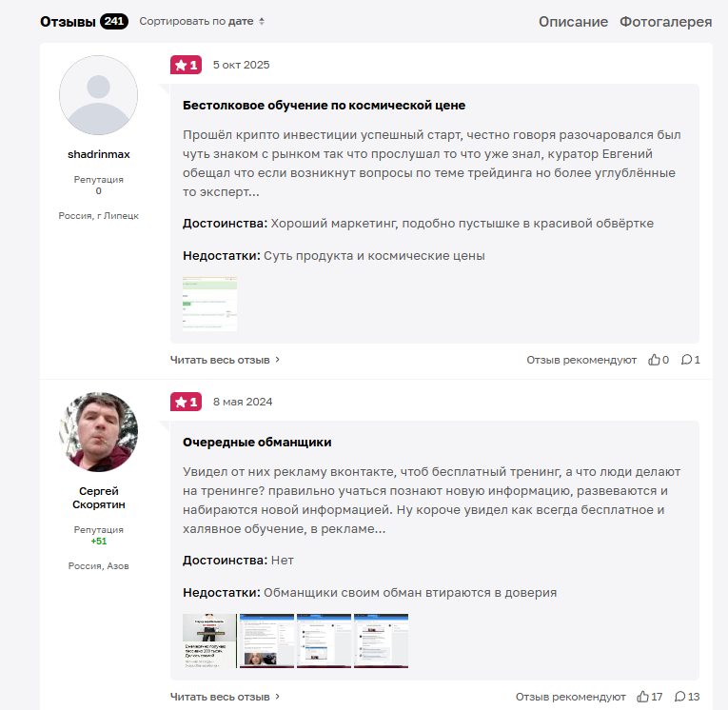The height and width of the screenshot is (710, 728).
Task: Switch to the Описание tab
Action: pyautogui.click(x=573, y=22)
